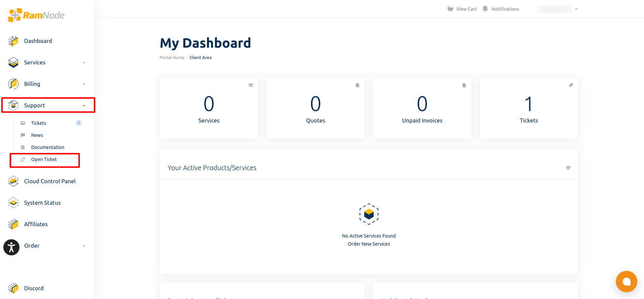Open the Unpaid Invoices summary card
This screenshot has width=644, height=299.
click(x=422, y=108)
